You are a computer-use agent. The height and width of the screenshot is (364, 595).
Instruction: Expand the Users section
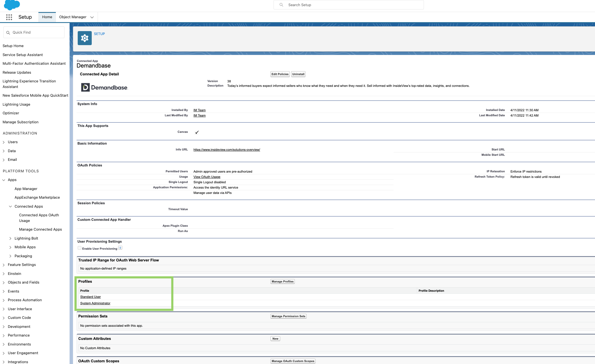point(4,142)
